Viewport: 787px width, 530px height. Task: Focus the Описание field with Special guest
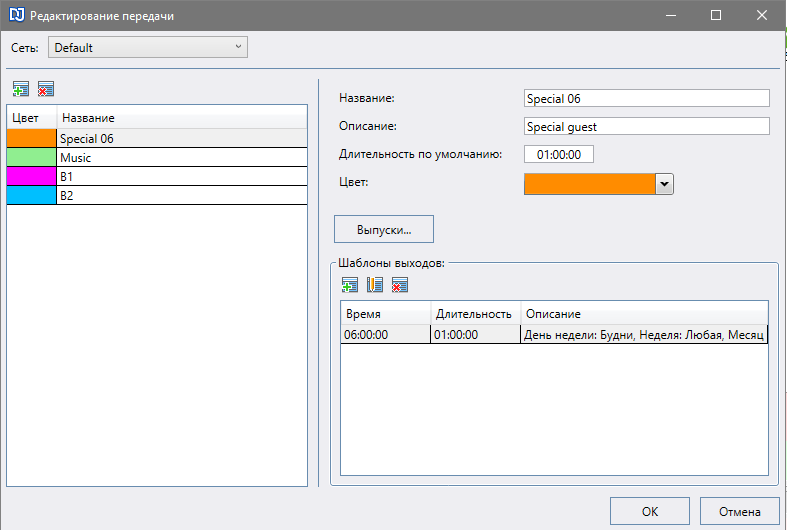(x=646, y=126)
